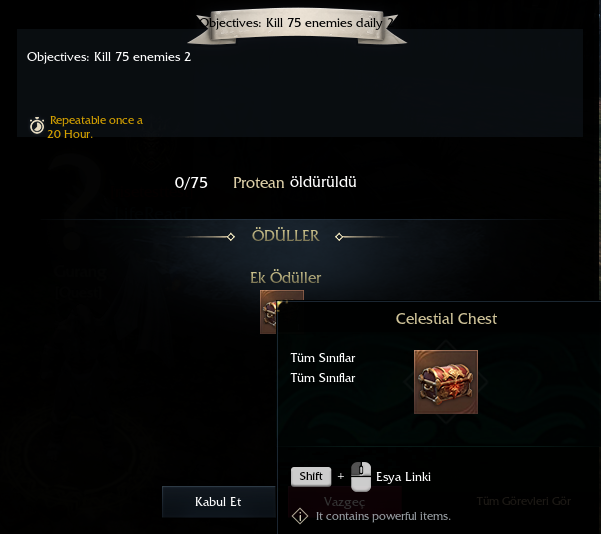Click the quest title ribbon banner
This screenshot has height=534, width=601.
coord(297,25)
